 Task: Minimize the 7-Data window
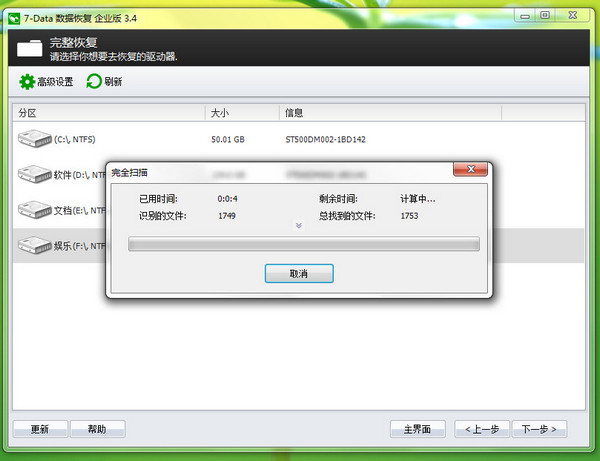coord(525,16)
